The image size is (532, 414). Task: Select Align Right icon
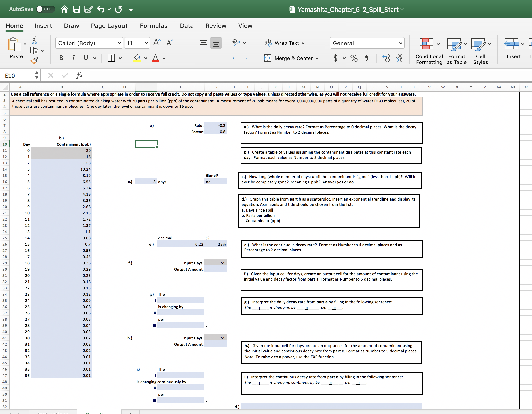click(216, 58)
